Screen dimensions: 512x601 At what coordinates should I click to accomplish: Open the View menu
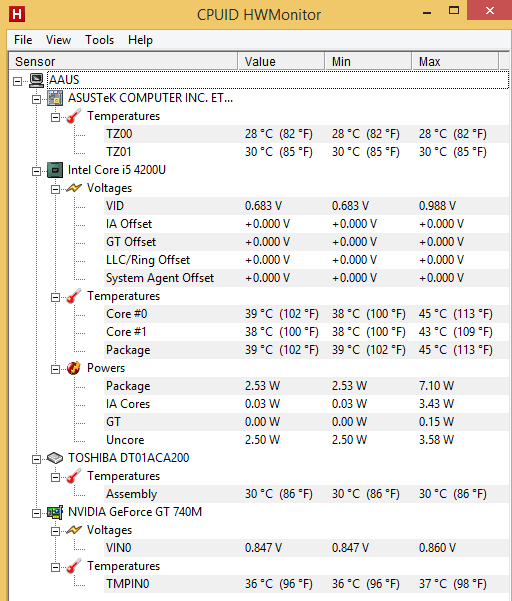point(58,40)
